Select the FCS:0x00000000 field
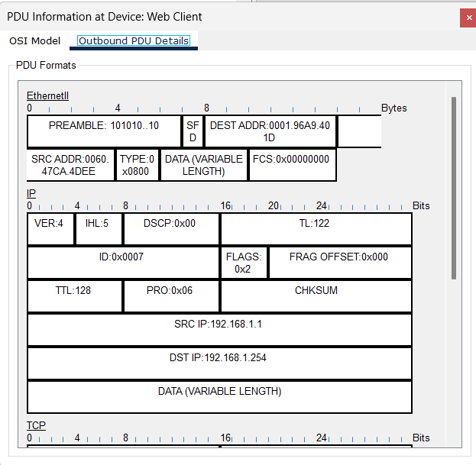 click(293, 165)
